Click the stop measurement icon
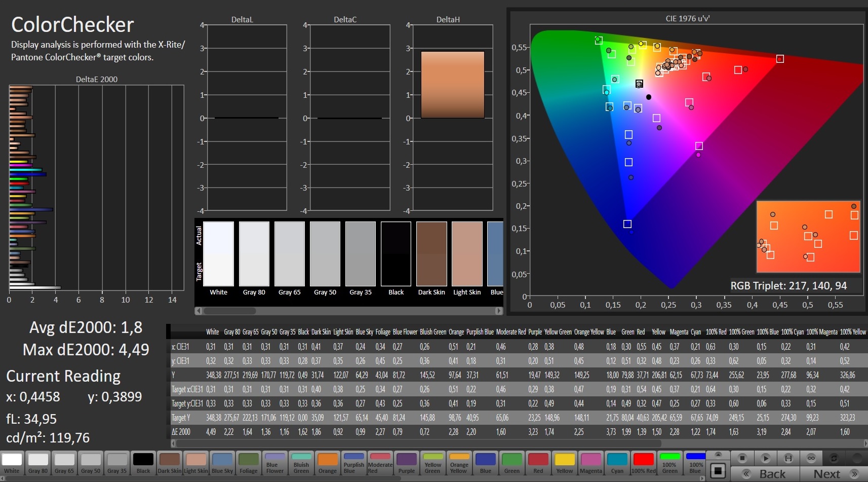Viewport: 868px width, 482px height. (742, 458)
